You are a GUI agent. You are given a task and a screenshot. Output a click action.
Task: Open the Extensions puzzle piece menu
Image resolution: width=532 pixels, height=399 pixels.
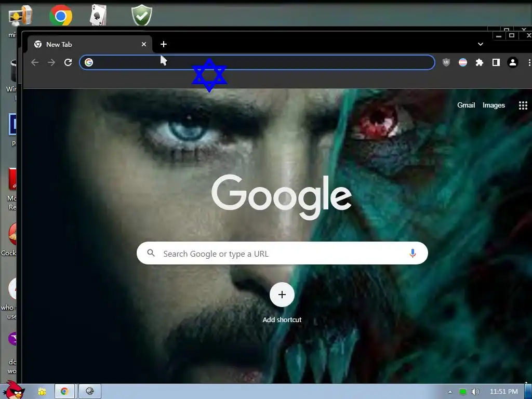pyautogui.click(x=480, y=62)
